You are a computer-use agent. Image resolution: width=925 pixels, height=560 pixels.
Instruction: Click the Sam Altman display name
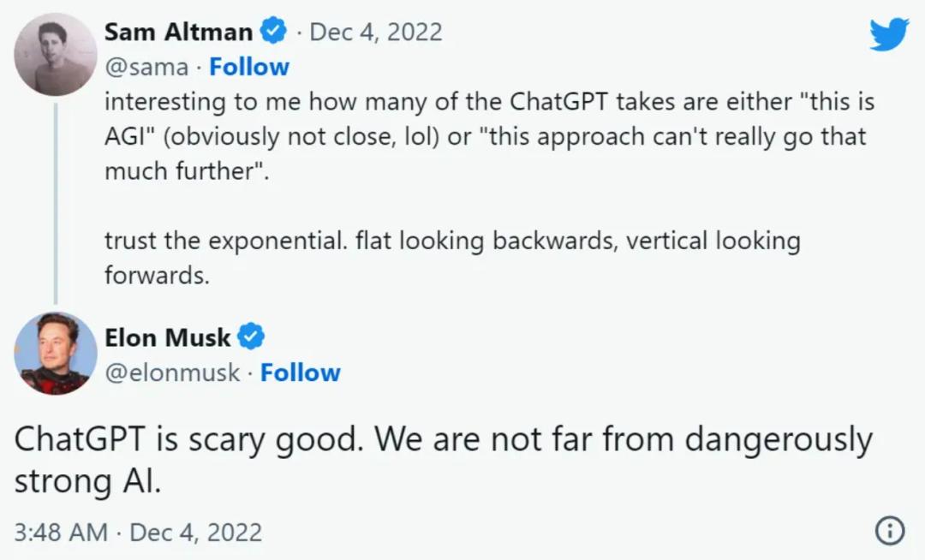pos(178,33)
